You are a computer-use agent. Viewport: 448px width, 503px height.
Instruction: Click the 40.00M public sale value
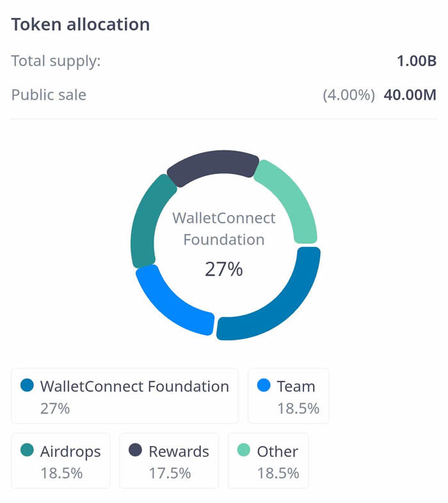pos(410,95)
